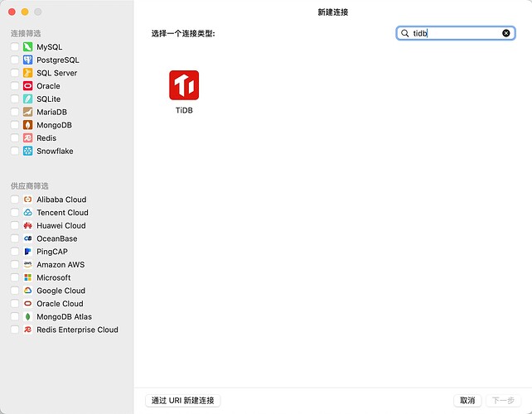Click the Alibaba Cloud icon

(28, 200)
